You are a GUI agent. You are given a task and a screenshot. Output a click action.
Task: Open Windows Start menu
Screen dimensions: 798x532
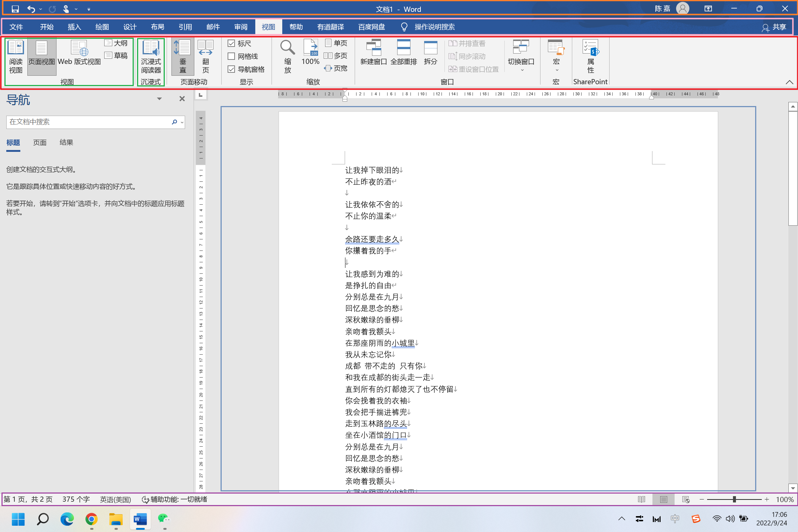18,519
